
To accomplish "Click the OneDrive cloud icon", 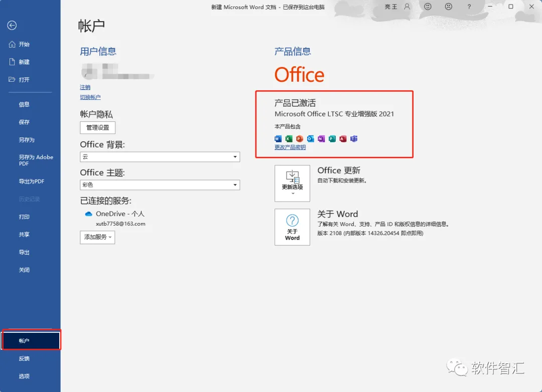I will (x=88, y=214).
